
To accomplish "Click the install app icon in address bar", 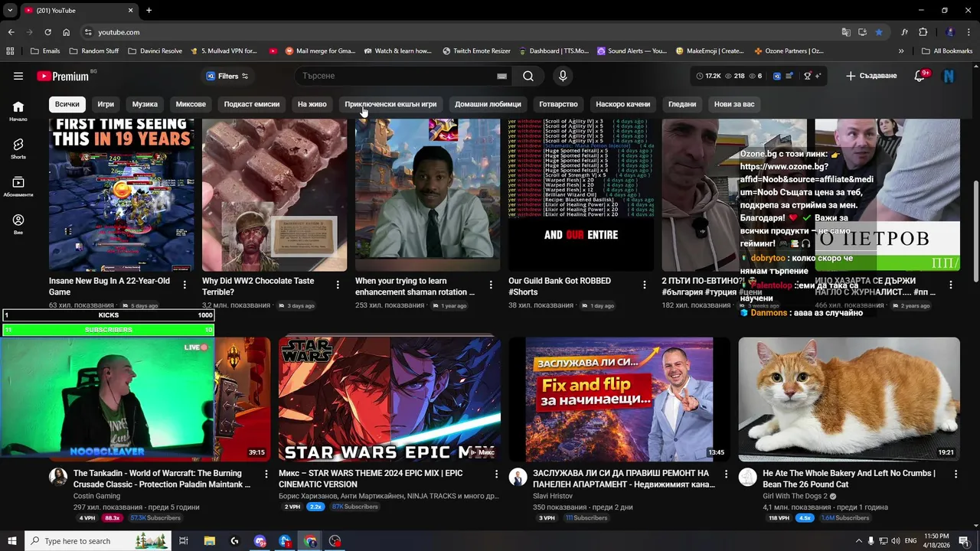I will [862, 32].
